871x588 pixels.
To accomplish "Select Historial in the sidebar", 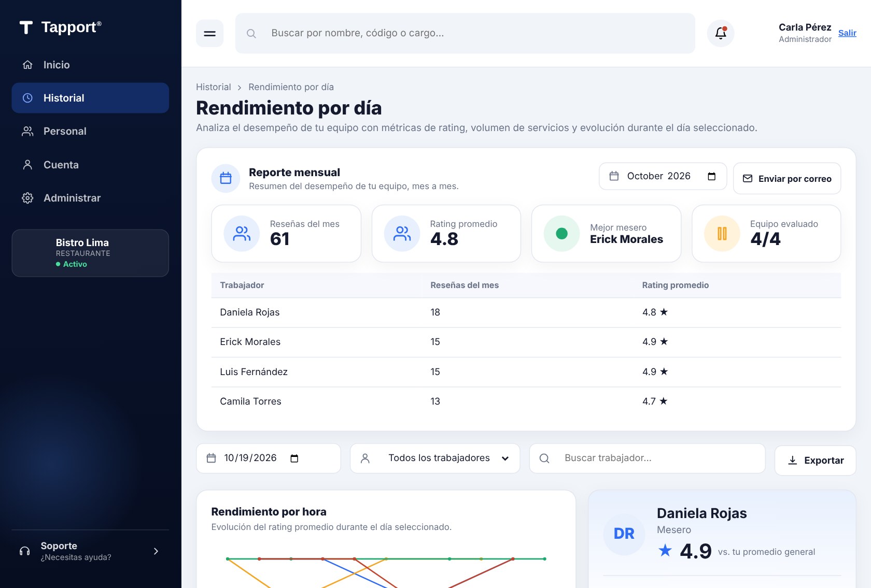I will click(x=90, y=98).
